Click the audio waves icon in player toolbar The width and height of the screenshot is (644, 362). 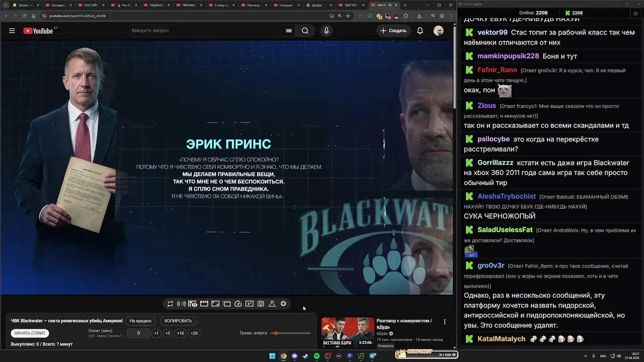tap(181, 304)
